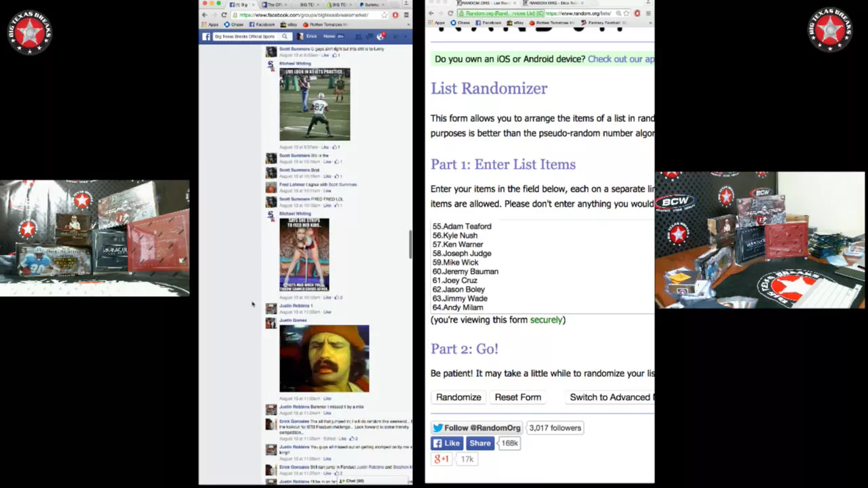Switch to Random.org List Randomizer tab
The height and width of the screenshot is (488, 868).
(x=486, y=3)
